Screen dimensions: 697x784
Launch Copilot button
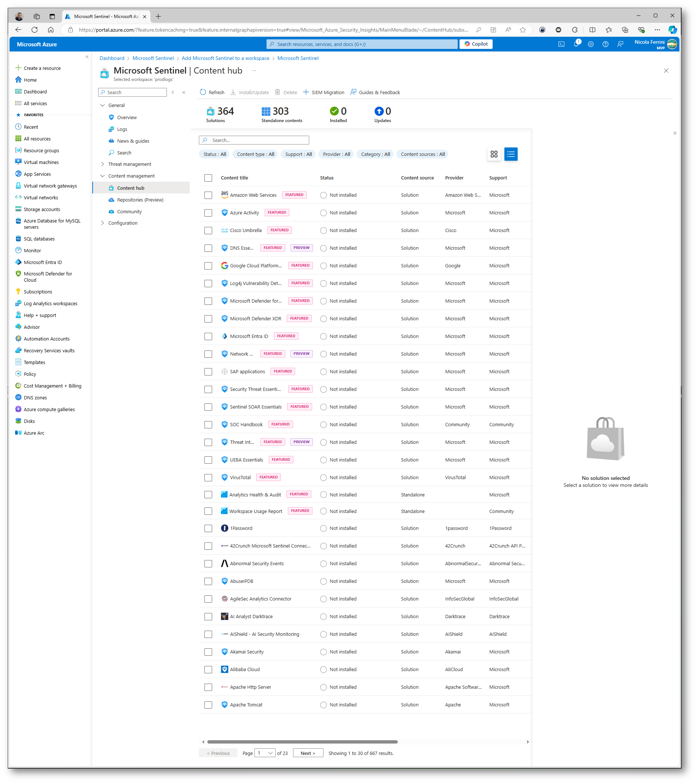coord(476,44)
